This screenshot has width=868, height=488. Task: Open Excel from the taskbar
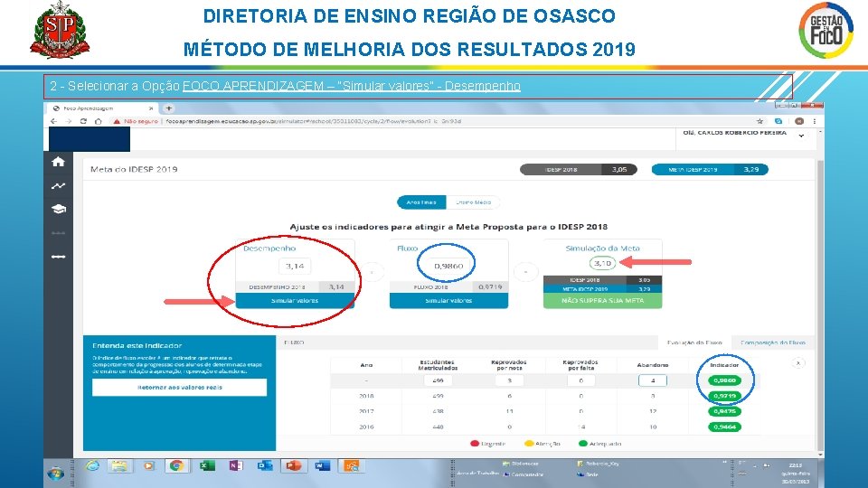[207, 466]
